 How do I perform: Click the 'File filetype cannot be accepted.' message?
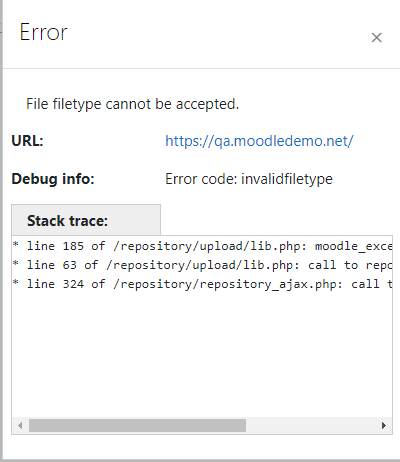(133, 104)
